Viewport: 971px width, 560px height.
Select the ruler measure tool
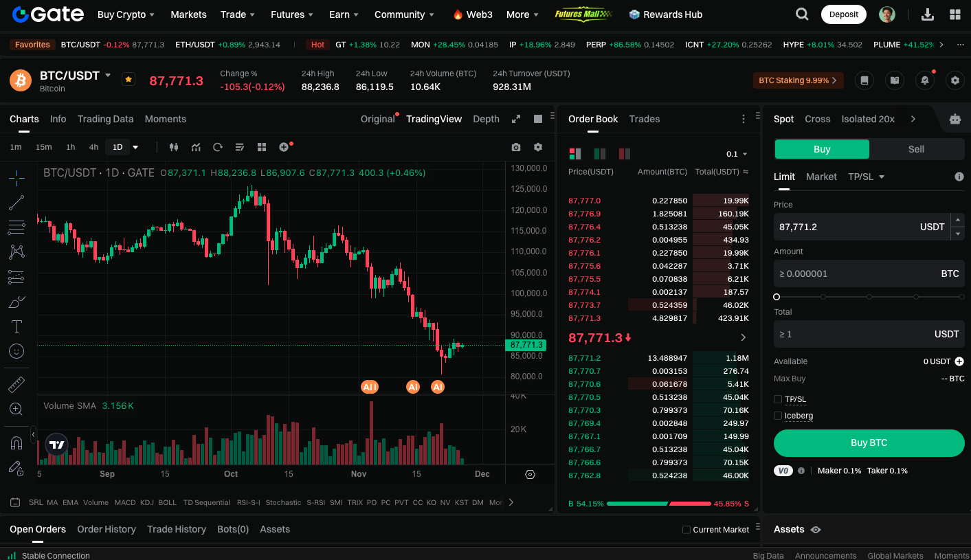coord(16,384)
